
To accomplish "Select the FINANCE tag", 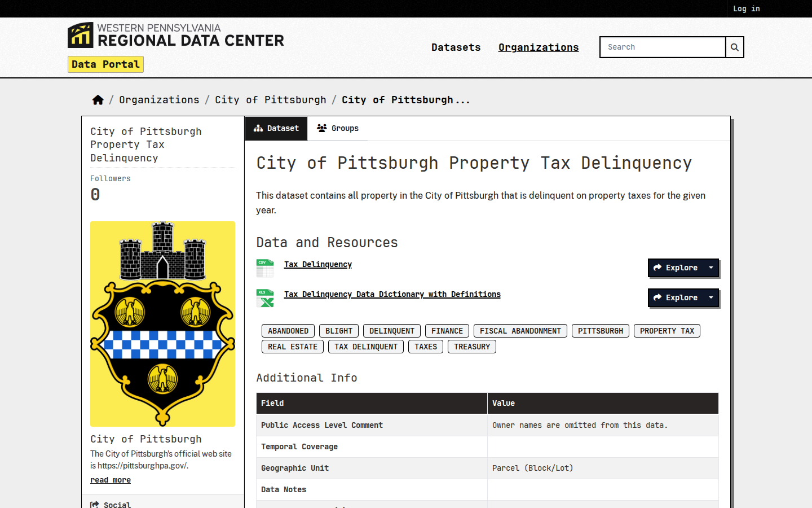I will pyautogui.click(x=447, y=331).
